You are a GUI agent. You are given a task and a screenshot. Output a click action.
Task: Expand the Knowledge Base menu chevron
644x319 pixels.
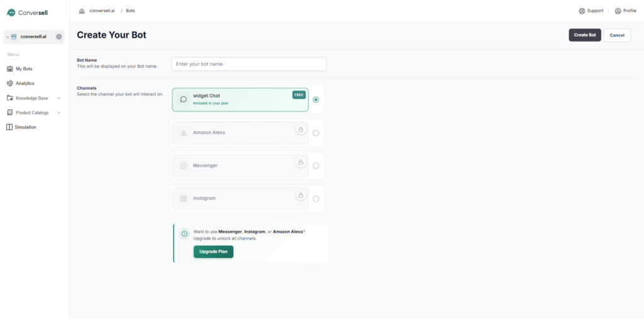pyautogui.click(x=59, y=98)
